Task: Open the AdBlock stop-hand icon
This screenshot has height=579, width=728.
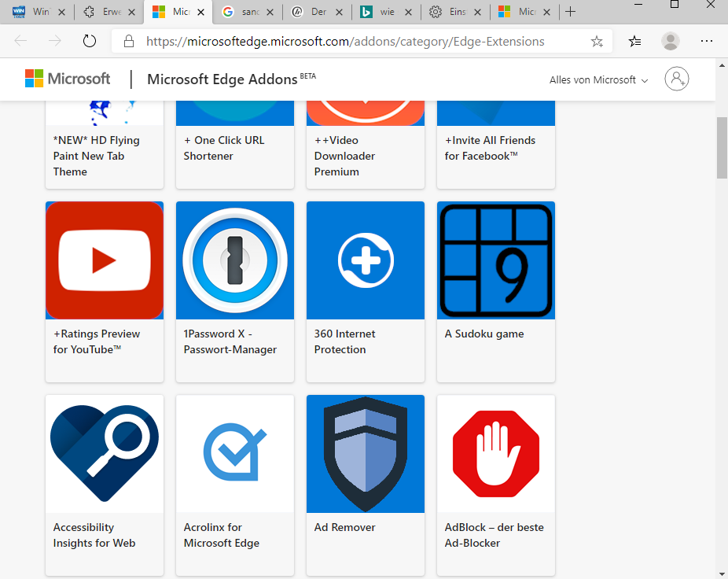Action: click(496, 454)
